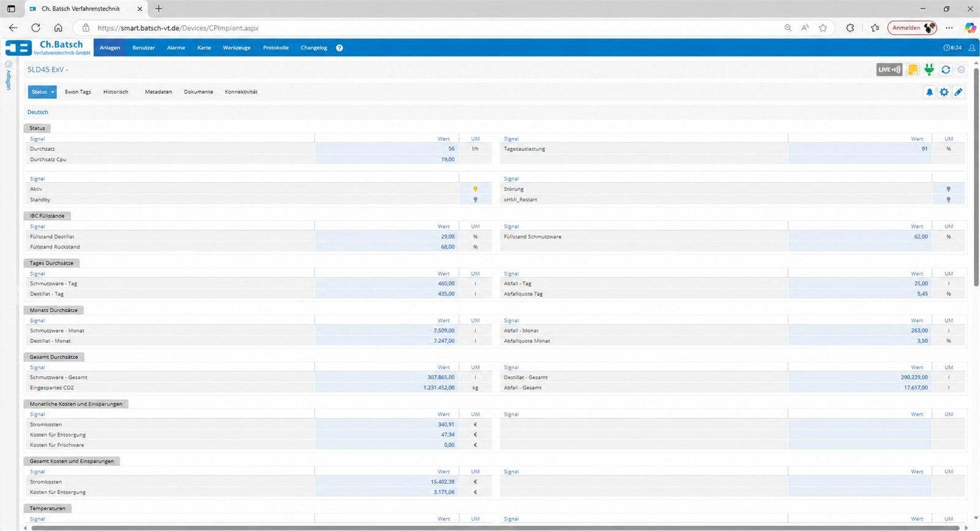Click the Eingespartes CO2 value 1.231.452,00
The image size is (980, 531).
(x=439, y=388)
